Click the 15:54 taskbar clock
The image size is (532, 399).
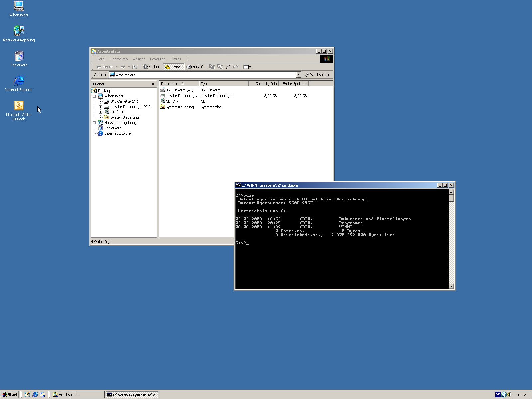click(522, 395)
